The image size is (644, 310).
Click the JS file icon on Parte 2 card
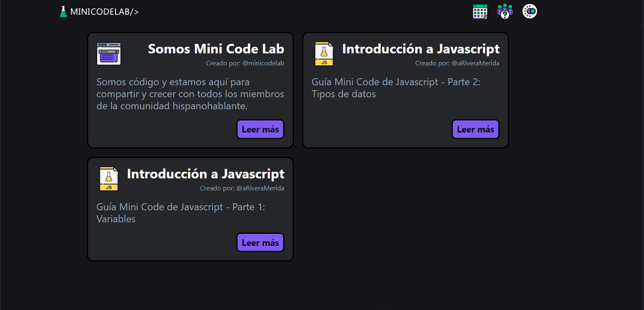point(324,54)
